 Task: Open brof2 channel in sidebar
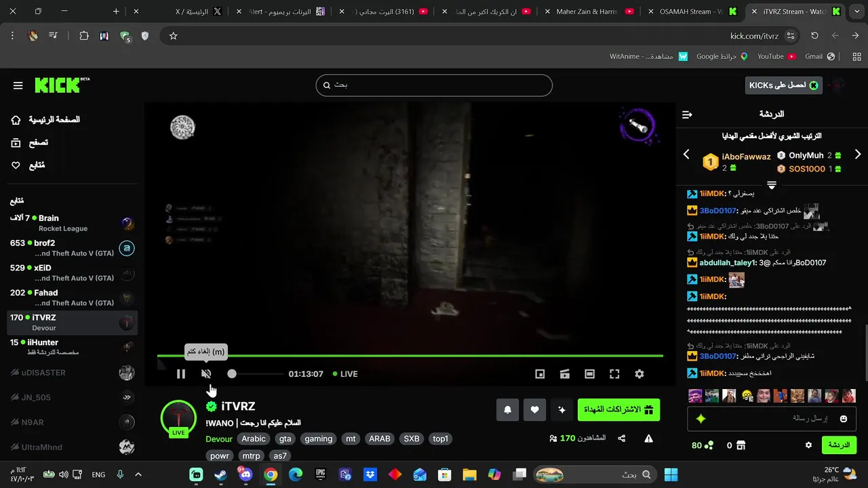coord(72,248)
